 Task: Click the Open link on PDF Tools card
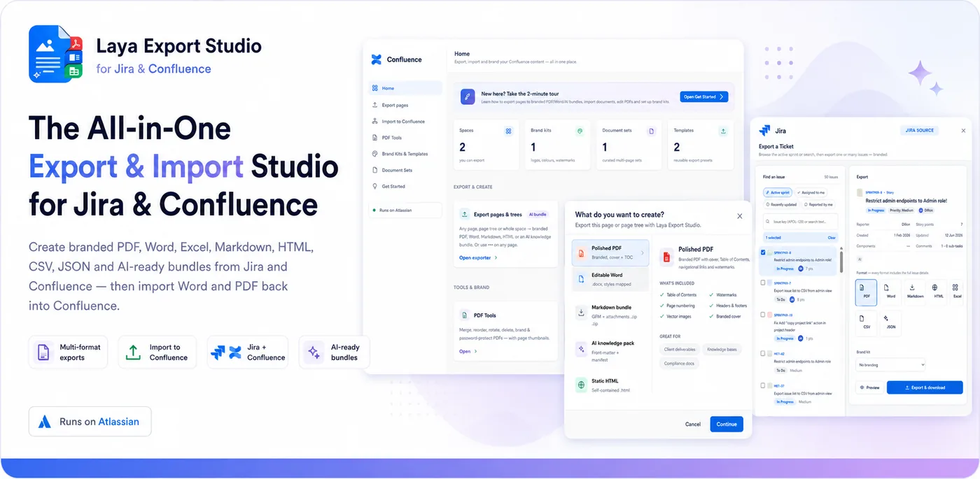[468, 351]
